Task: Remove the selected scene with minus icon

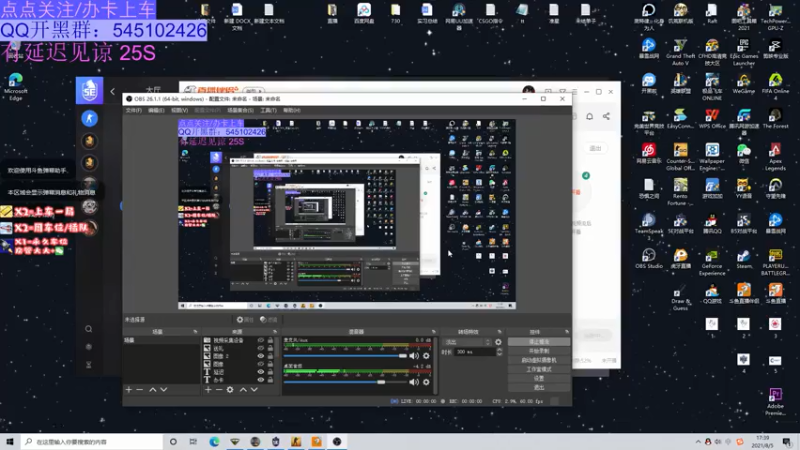Action: (x=140, y=390)
